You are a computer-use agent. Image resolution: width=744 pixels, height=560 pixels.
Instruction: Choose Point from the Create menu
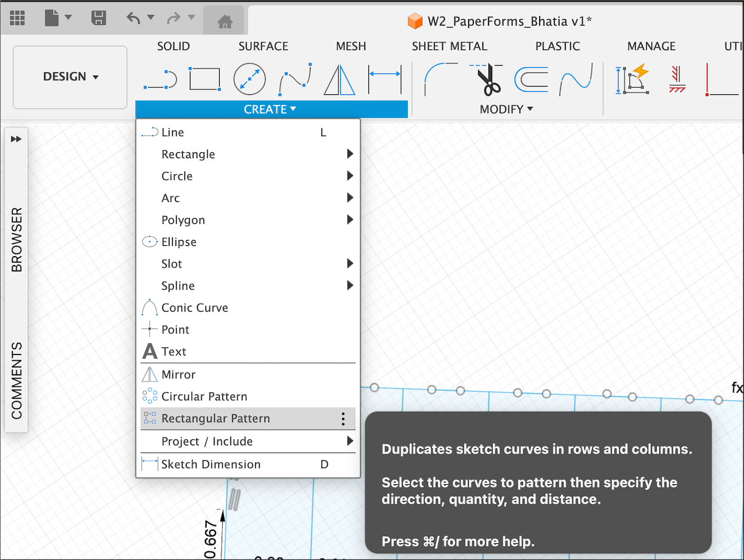248,330
